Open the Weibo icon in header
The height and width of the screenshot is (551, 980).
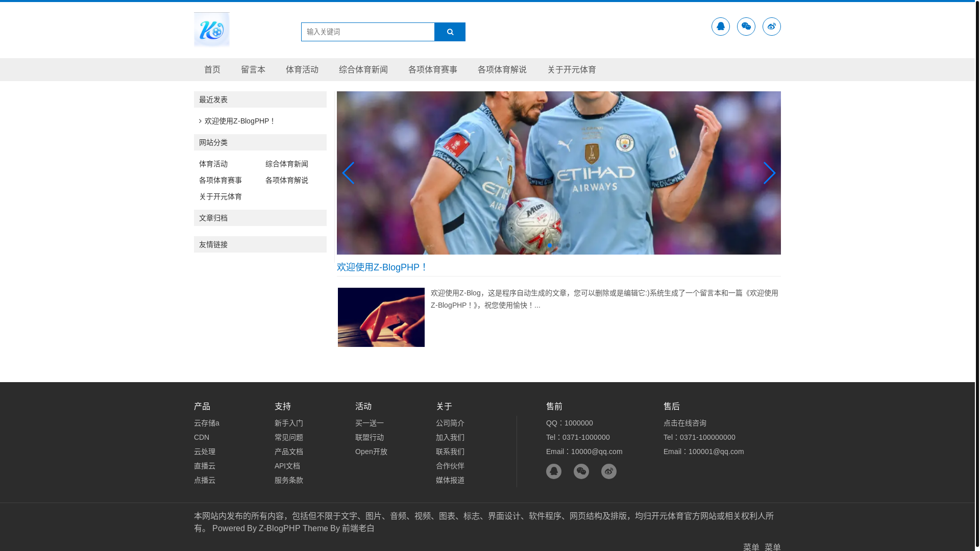pyautogui.click(x=772, y=27)
